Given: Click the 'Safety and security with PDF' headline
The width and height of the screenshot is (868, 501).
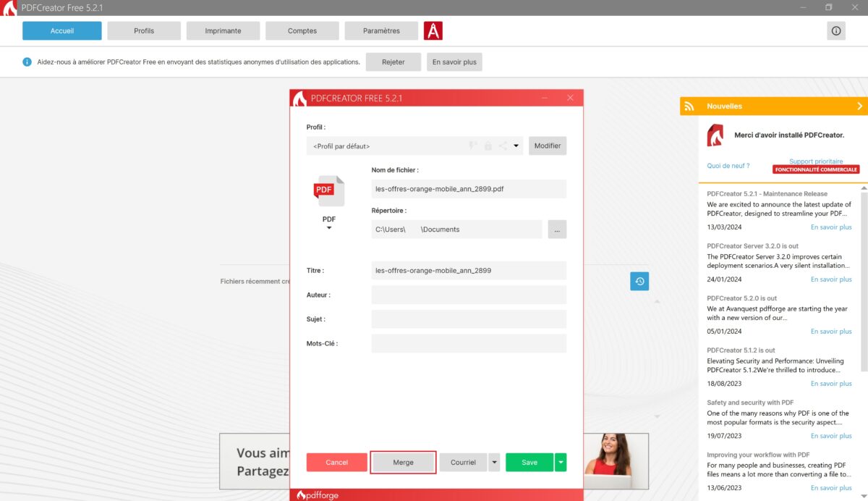Looking at the screenshot, I should click(750, 403).
